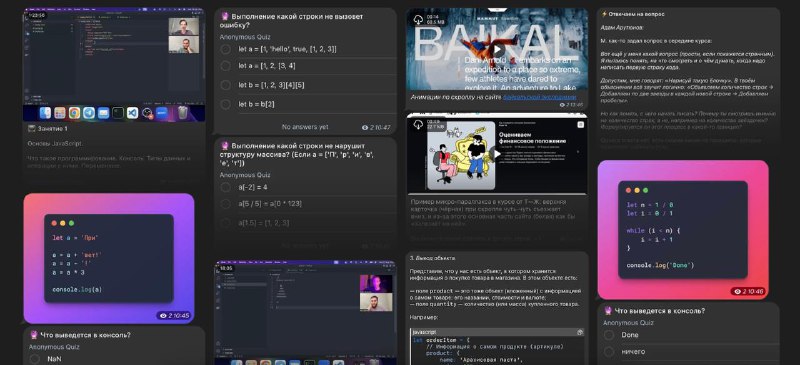Copy code using the javascript block icon
Viewport: 800px width, 365px height.
pyautogui.click(x=580, y=332)
